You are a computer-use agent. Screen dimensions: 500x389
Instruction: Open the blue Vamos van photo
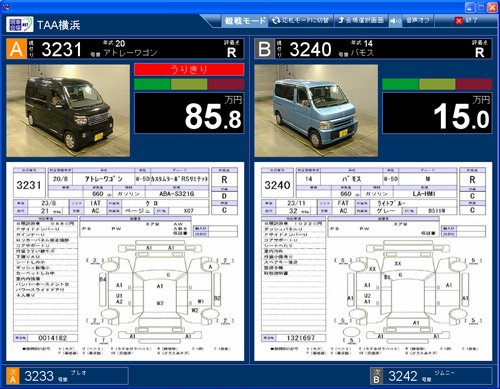point(316,111)
